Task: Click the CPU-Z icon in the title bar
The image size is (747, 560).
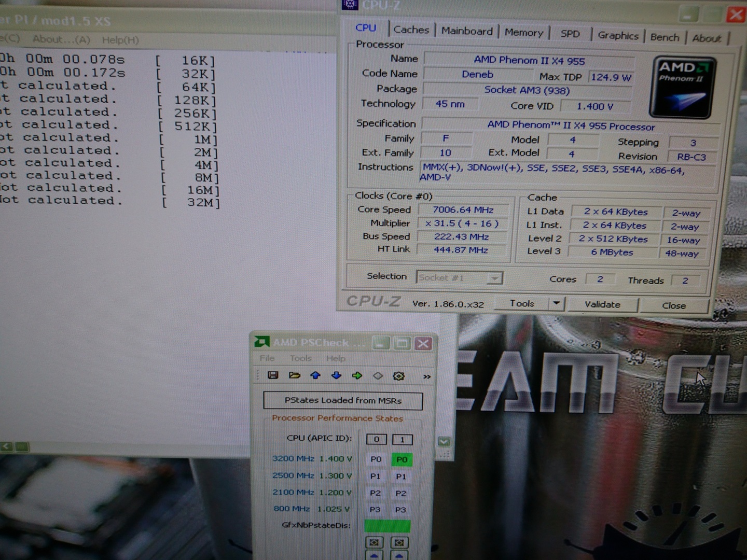Action: click(350, 5)
